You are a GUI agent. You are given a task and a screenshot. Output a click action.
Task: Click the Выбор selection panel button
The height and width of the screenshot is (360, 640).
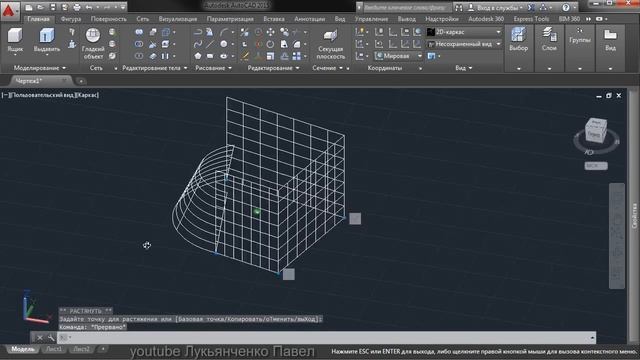(x=518, y=40)
